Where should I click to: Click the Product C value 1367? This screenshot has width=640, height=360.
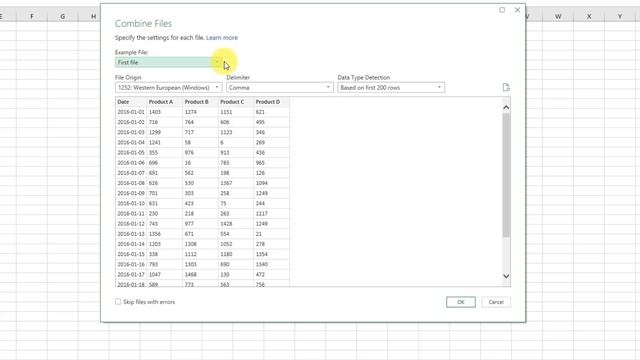236,183
